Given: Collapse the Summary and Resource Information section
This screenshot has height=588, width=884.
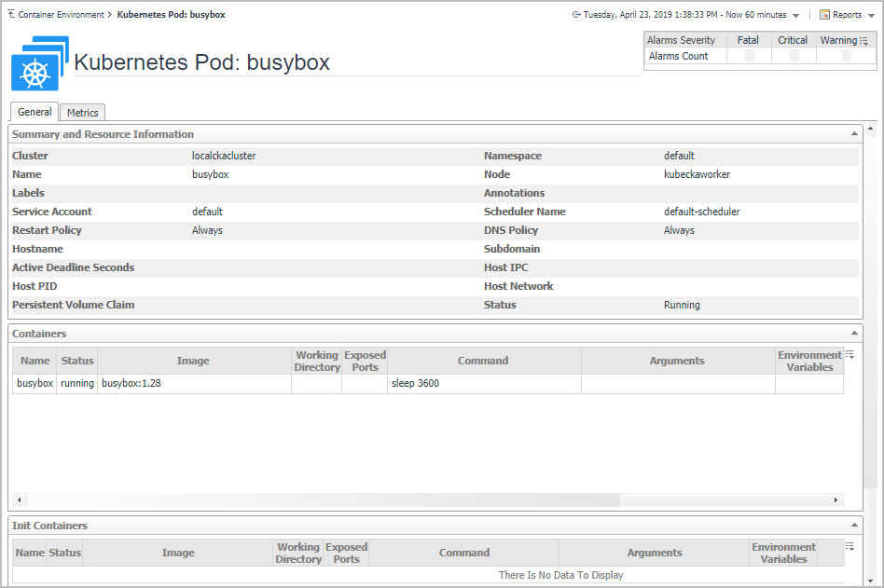Looking at the screenshot, I should (x=854, y=134).
